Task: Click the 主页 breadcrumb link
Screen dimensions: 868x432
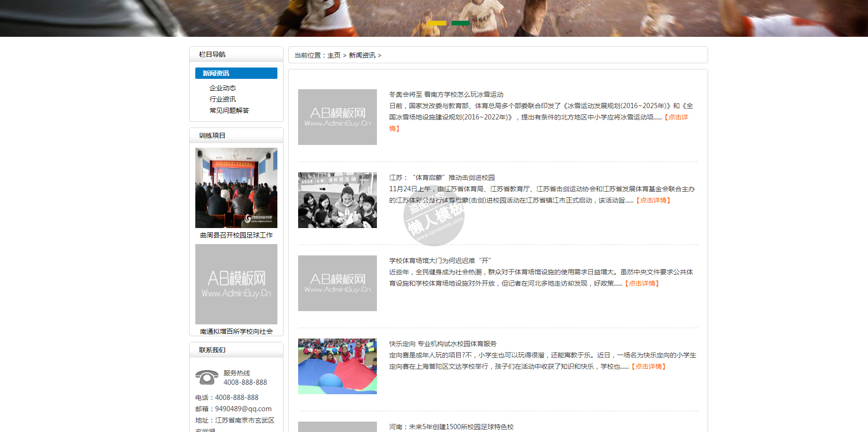Action: coord(334,55)
